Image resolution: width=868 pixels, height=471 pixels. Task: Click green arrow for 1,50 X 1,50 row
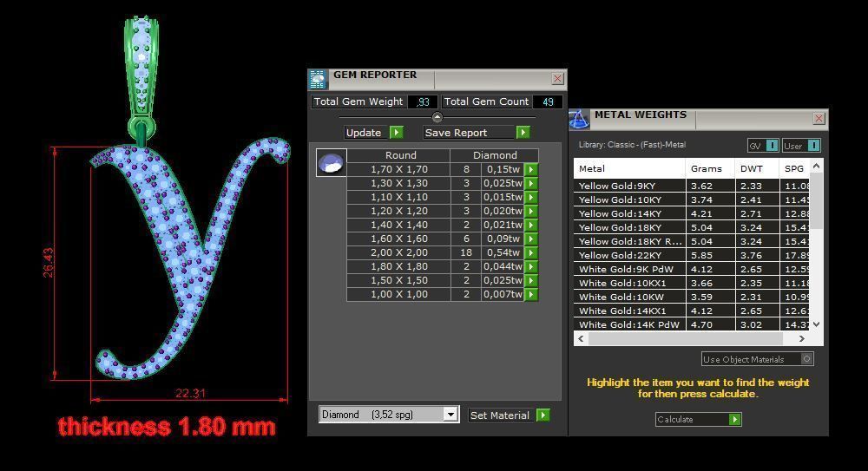pyautogui.click(x=531, y=280)
